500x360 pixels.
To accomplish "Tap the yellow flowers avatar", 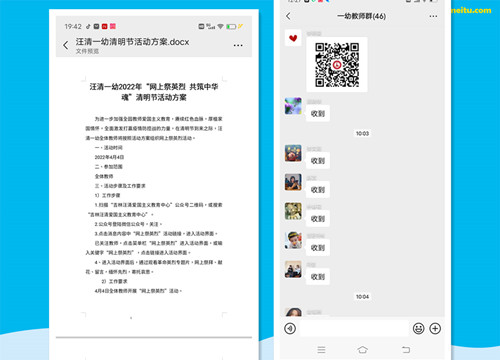I will point(293,211).
